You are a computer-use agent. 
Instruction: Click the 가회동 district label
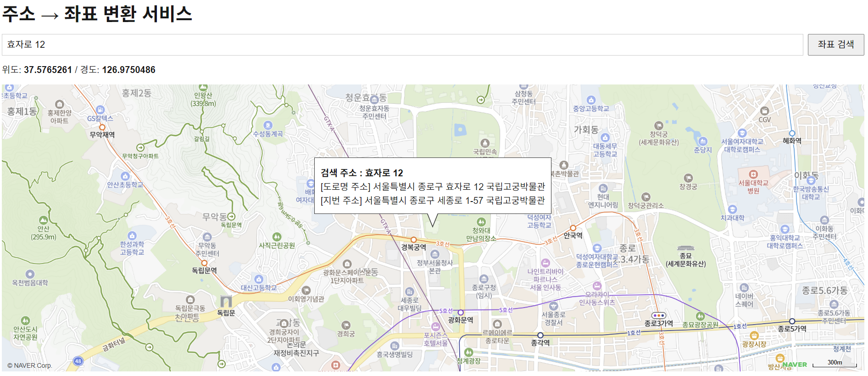586,129
